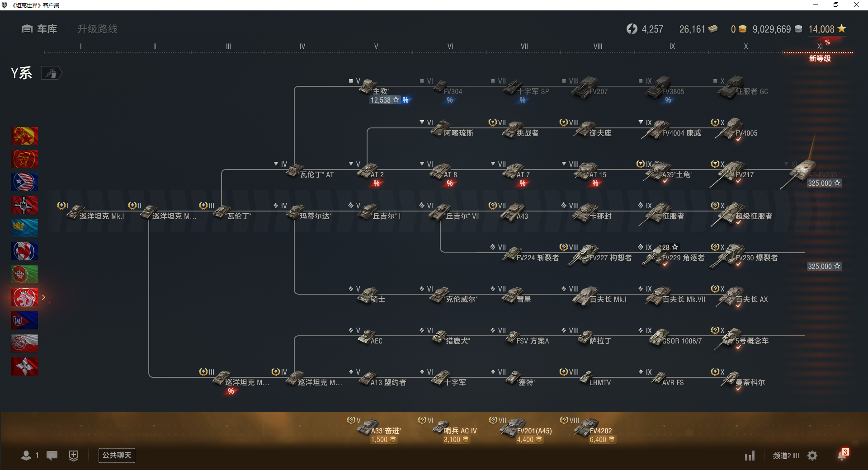Select the Poland nation flag
Image resolution: width=868 pixels, height=470 pixels.
24,343
